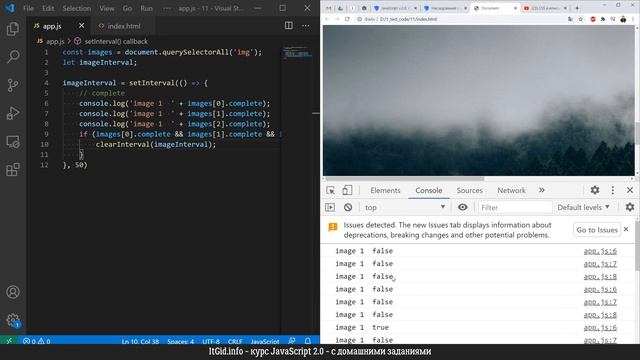The height and width of the screenshot is (360, 640).
Task: Click console Filter input field
Action: [x=515, y=207]
